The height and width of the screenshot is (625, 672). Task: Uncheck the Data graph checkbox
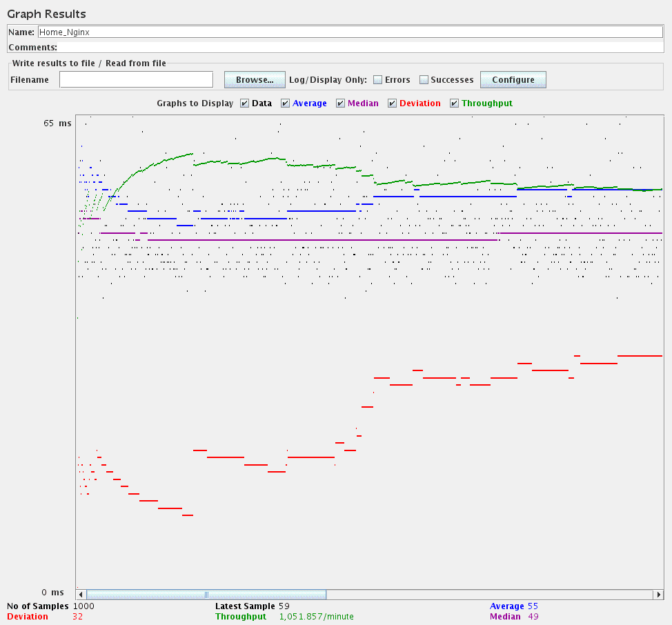[244, 103]
